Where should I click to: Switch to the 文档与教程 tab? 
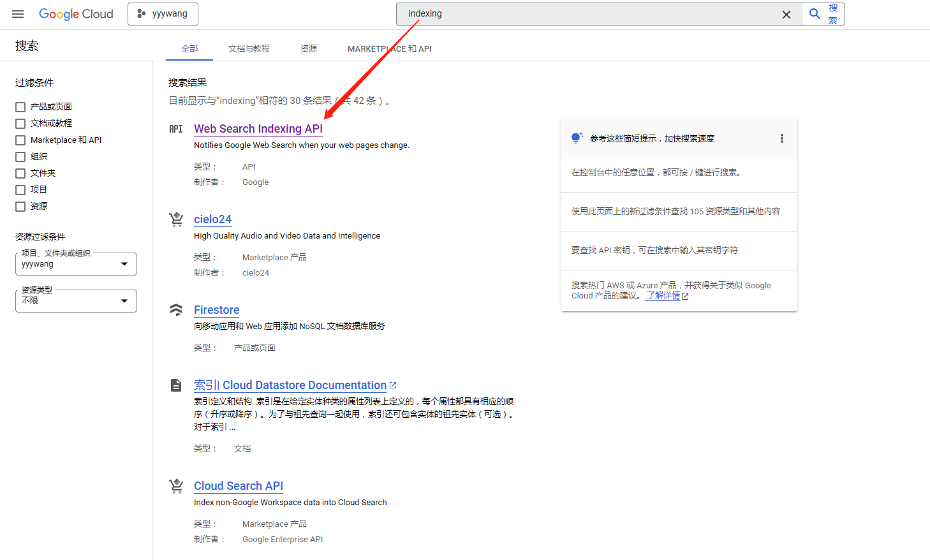(249, 48)
